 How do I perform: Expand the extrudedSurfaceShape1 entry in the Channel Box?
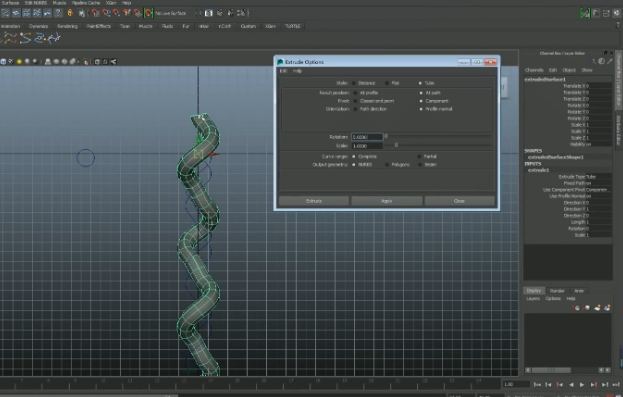click(x=555, y=157)
